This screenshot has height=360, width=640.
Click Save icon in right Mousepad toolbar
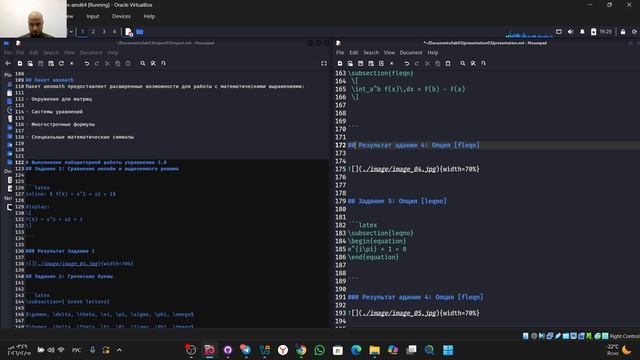coord(360,63)
